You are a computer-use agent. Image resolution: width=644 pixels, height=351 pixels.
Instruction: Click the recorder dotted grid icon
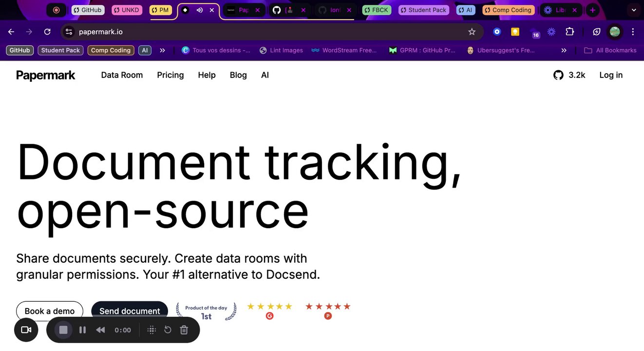(x=152, y=330)
